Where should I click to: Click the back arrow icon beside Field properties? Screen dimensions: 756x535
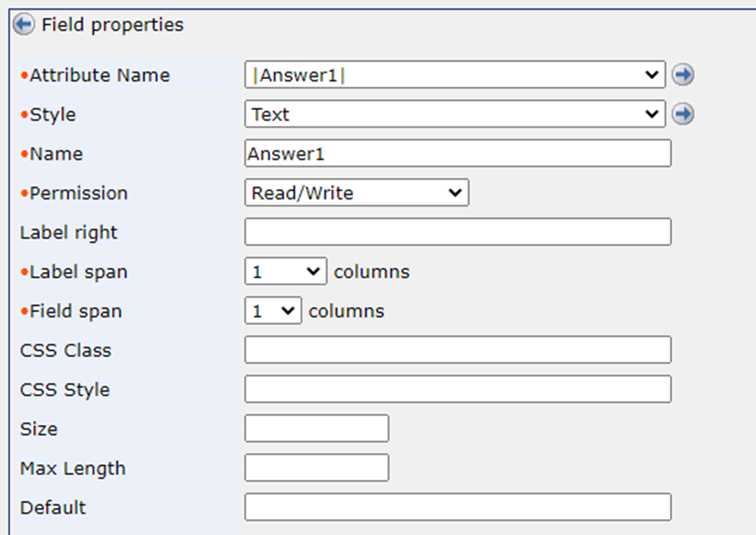[x=24, y=25]
